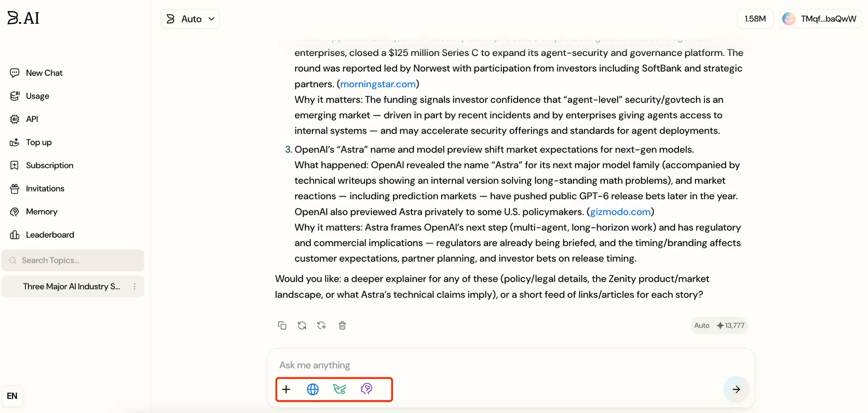
Task: Copy the response with the copy icon
Action: click(x=282, y=325)
